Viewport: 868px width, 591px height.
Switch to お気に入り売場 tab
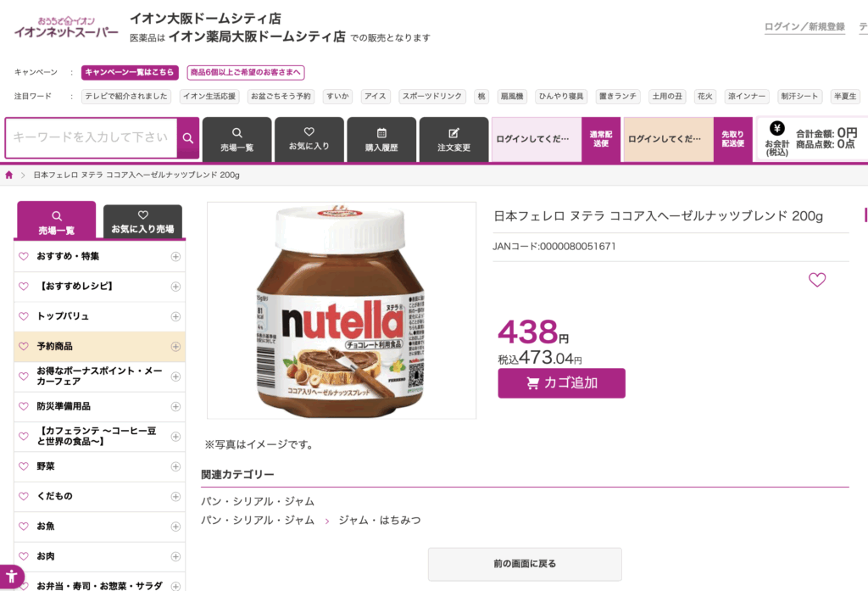coord(142,221)
